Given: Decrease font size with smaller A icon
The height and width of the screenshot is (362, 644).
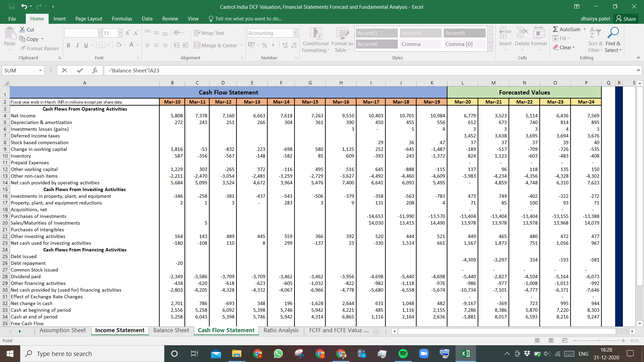Looking at the screenshot, I should (x=136, y=33).
